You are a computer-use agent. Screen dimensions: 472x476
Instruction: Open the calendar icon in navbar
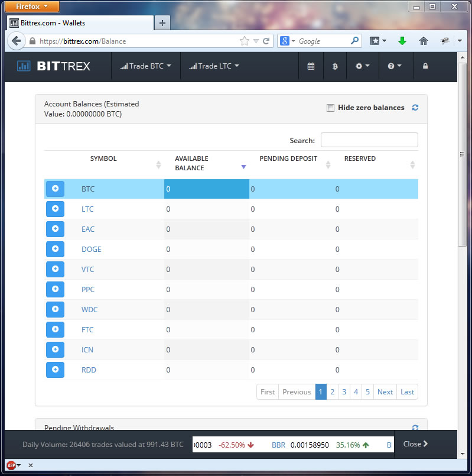pyautogui.click(x=311, y=66)
